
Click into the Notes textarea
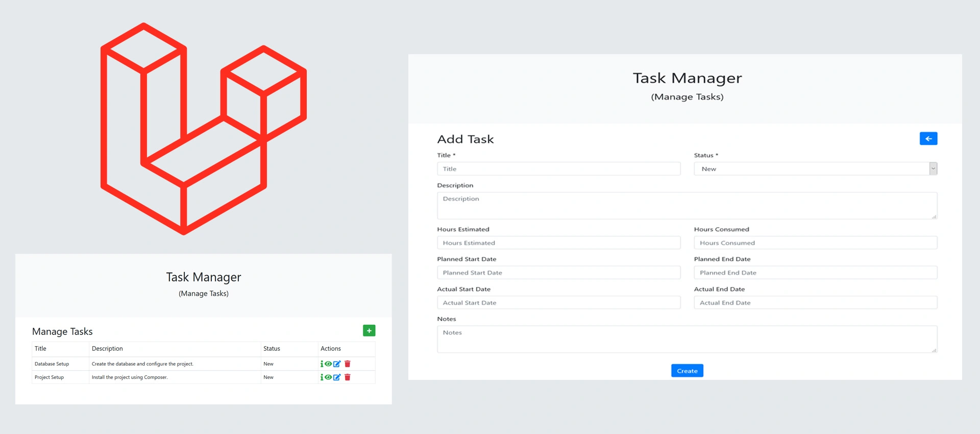click(x=687, y=340)
